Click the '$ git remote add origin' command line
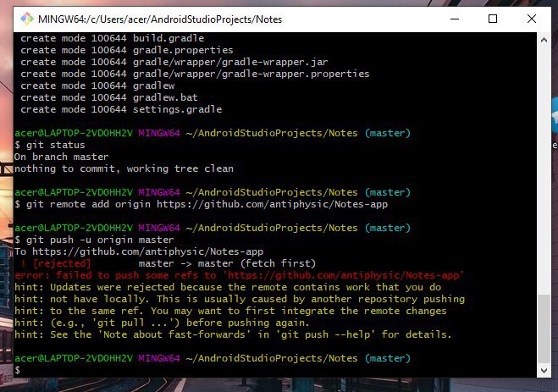558x392 pixels. tap(201, 204)
